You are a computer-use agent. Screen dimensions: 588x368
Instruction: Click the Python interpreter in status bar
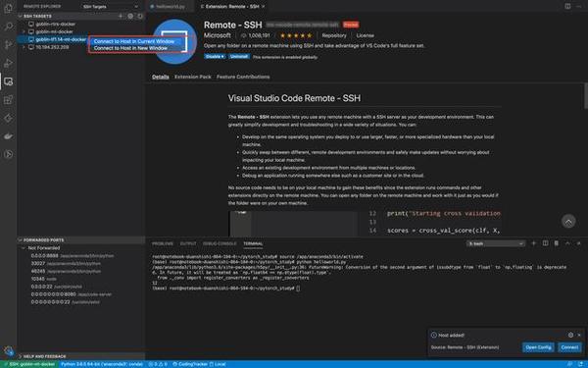click(102, 364)
